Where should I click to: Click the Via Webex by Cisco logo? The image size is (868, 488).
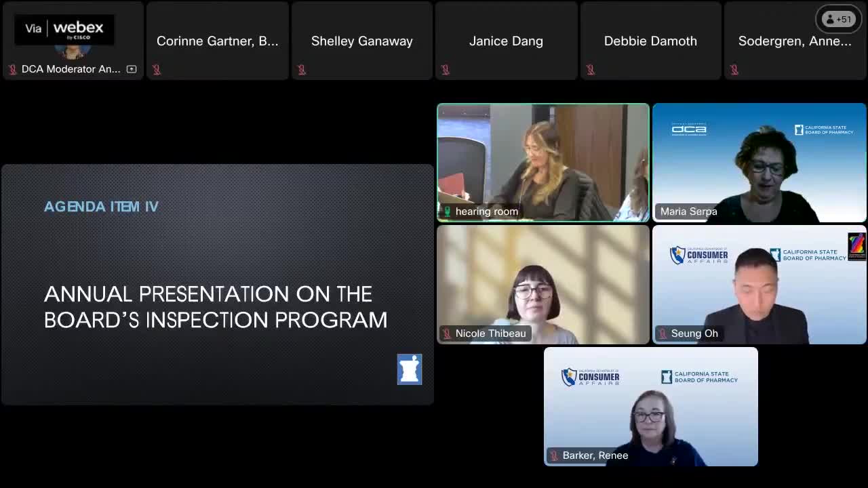pyautogui.click(x=64, y=30)
